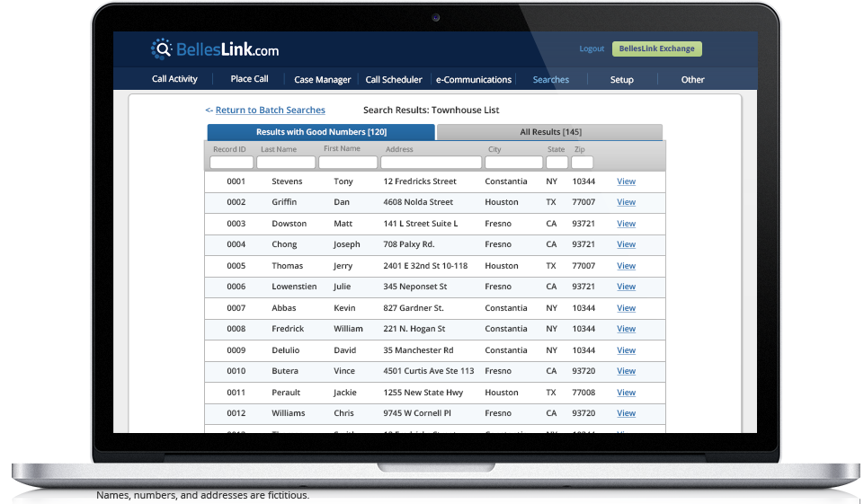
Task: View record 0007 for Abbas
Action: click(626, 308)
